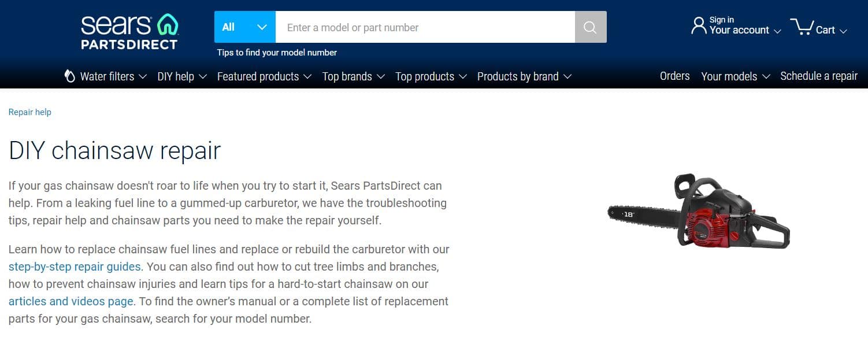Screen dimensions: 868x351
Task: Click the magnifying glass search button
Action: tap(590, 27)
